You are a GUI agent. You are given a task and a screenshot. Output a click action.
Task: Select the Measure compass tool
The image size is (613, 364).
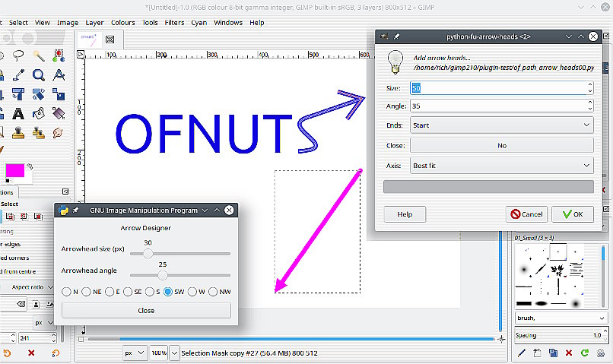coord(59,74)
